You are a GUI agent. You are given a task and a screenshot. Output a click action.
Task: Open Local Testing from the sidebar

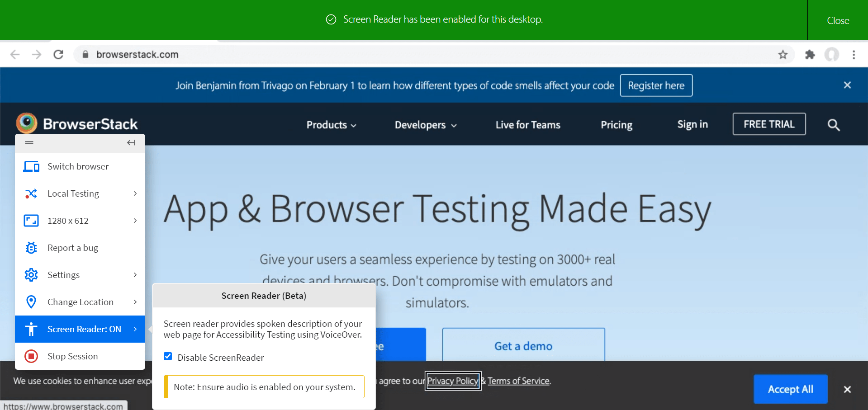pyautogui.click(x=73, y=193)
